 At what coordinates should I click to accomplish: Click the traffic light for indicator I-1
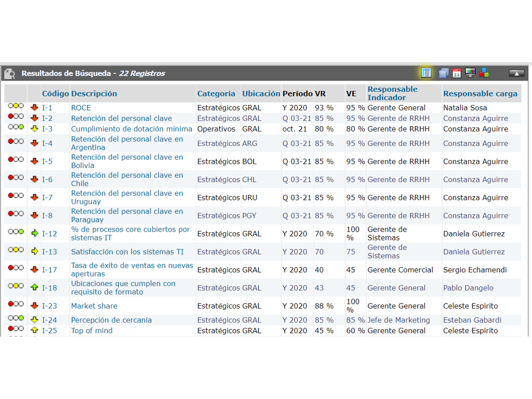[x=16, y=106]
